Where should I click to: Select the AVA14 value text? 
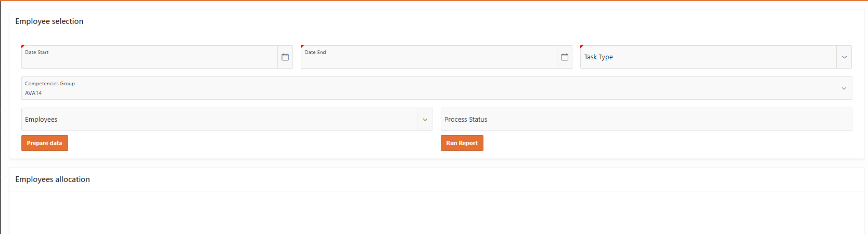click(33, 93)
